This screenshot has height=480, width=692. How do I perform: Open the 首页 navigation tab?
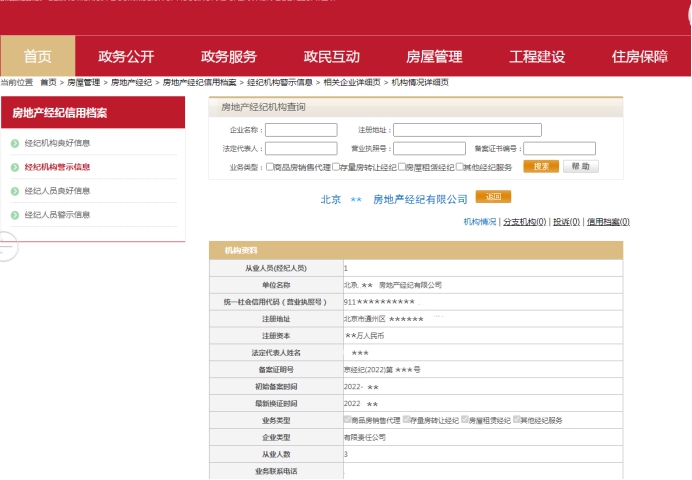(38, 56)
